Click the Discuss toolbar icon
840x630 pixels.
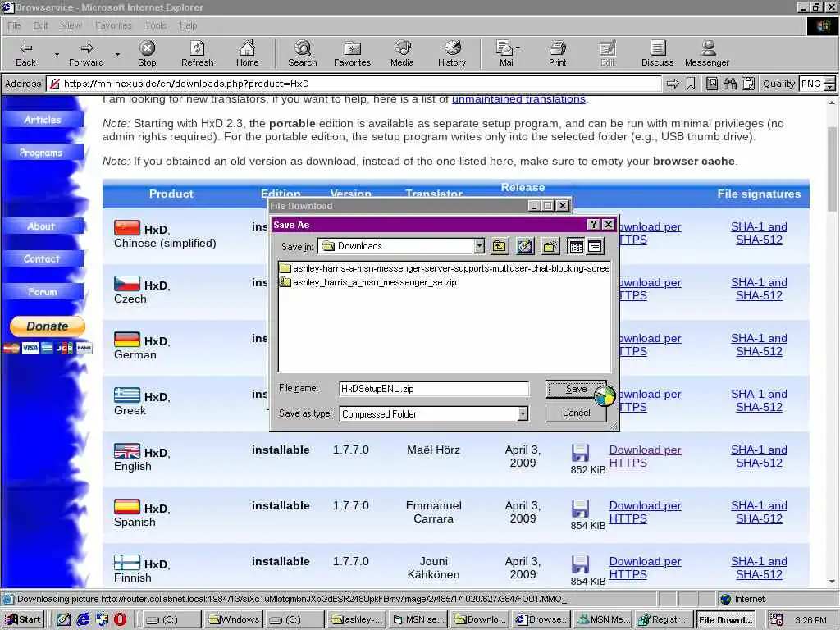click(x=657, y=53)
